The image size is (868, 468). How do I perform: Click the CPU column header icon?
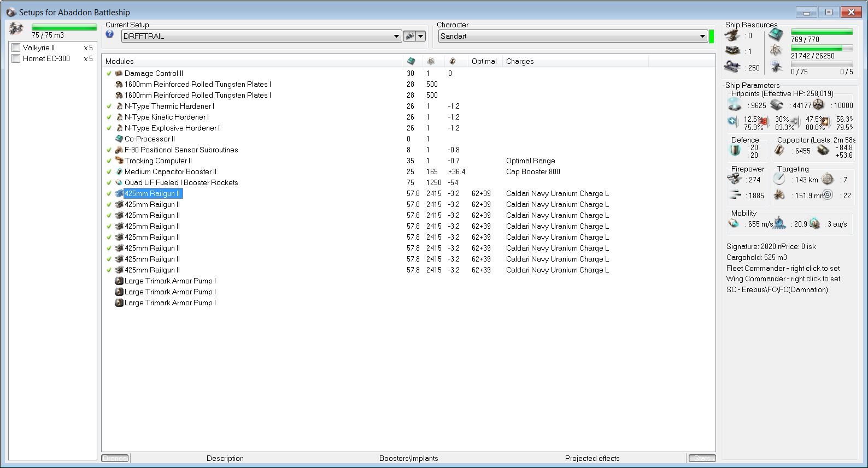click(411, 61)
